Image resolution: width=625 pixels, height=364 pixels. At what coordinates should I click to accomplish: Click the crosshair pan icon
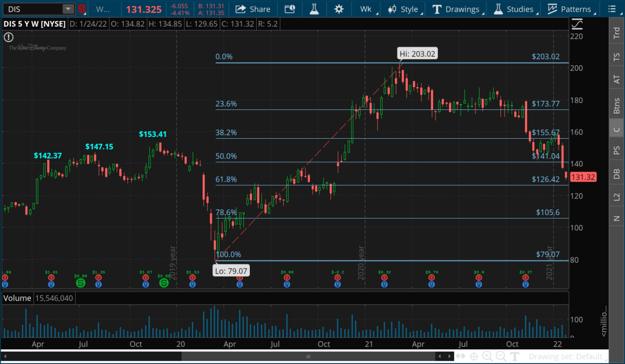coord(474,357)
